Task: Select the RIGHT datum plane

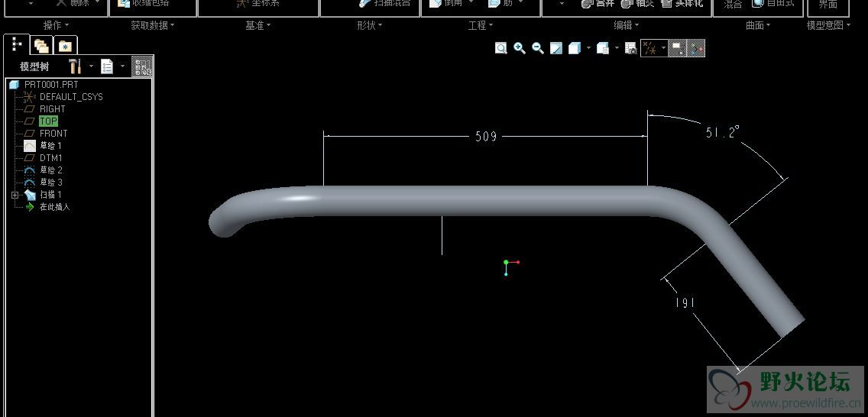Action: (x=53, y=109)
